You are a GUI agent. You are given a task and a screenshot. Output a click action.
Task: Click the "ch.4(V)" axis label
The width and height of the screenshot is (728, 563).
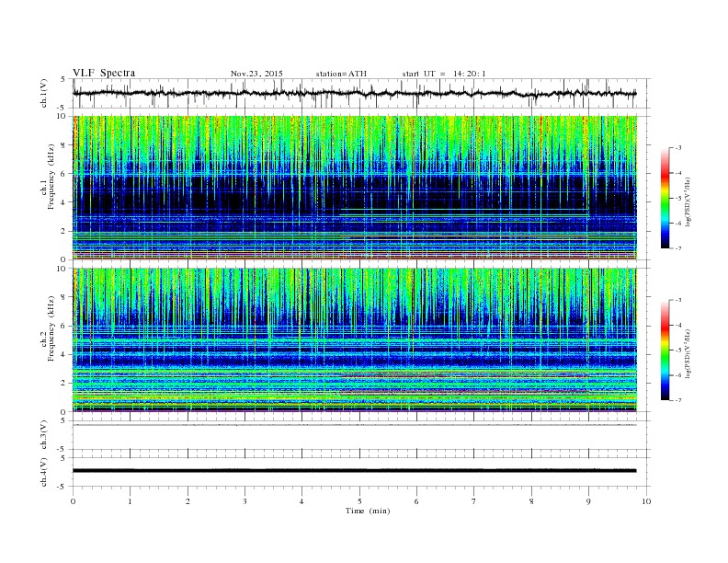click(44, 472)
